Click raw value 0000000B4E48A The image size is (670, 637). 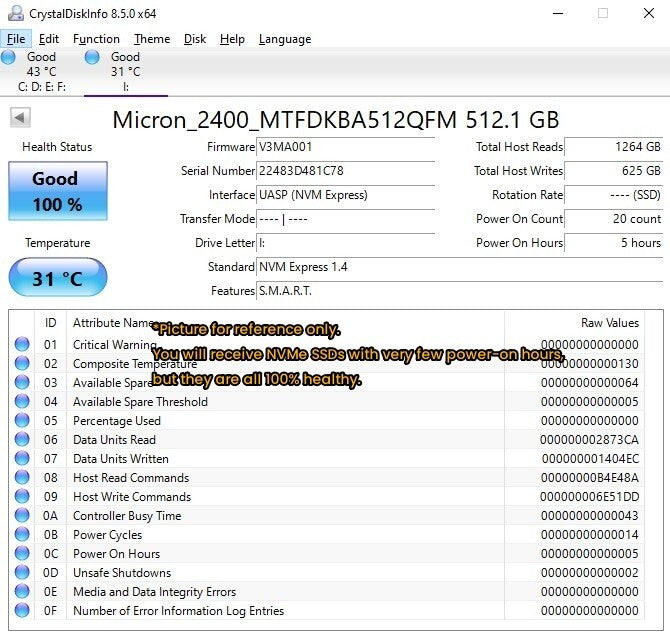590,478
